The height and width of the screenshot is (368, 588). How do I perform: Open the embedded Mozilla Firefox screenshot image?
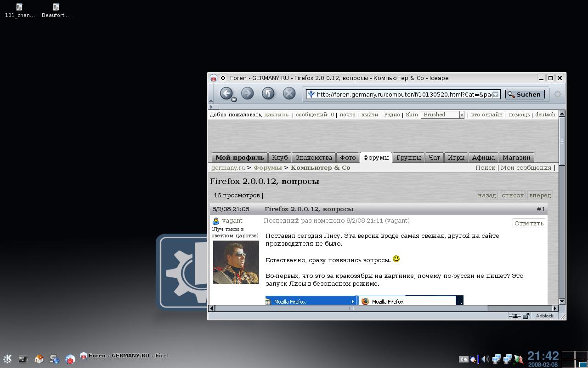364,300
